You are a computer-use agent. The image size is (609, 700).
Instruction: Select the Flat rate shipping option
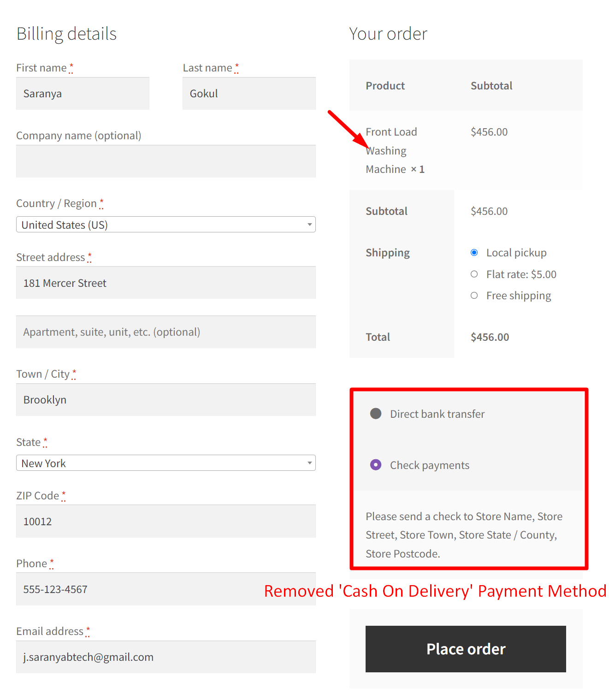pyautogui.click(x=474, y=274)
